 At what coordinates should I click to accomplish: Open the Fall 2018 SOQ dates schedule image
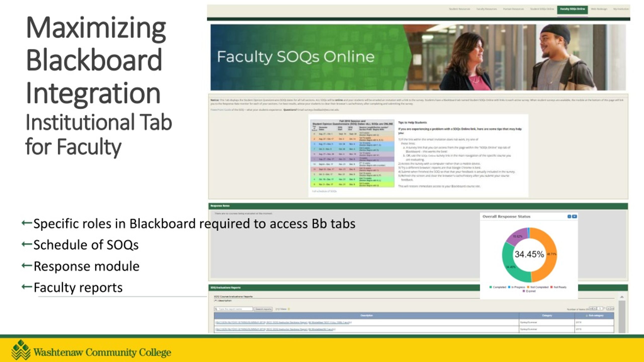[x=352, y=153]
